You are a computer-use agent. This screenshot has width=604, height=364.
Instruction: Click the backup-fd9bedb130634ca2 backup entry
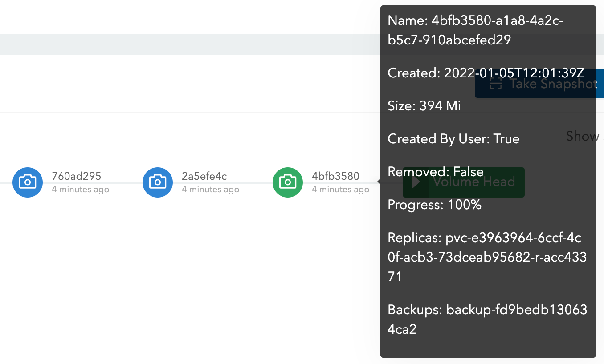pyautogui.click(x=488, y=319)
